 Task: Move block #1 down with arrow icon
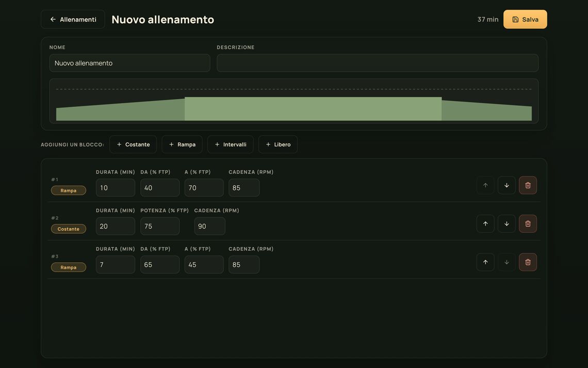(x=507, y=185)
